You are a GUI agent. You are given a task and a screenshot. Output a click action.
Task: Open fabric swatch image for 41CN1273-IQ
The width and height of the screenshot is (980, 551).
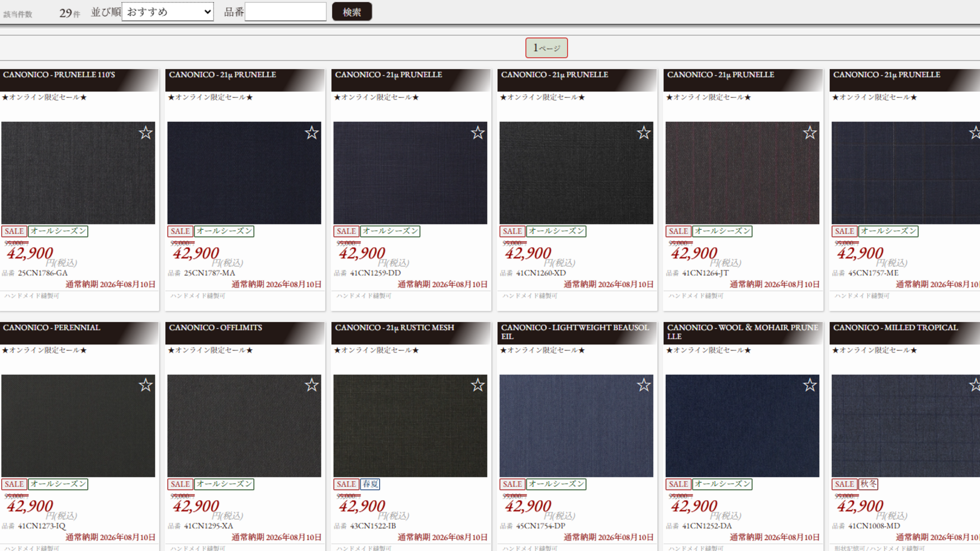click(78, 426)
